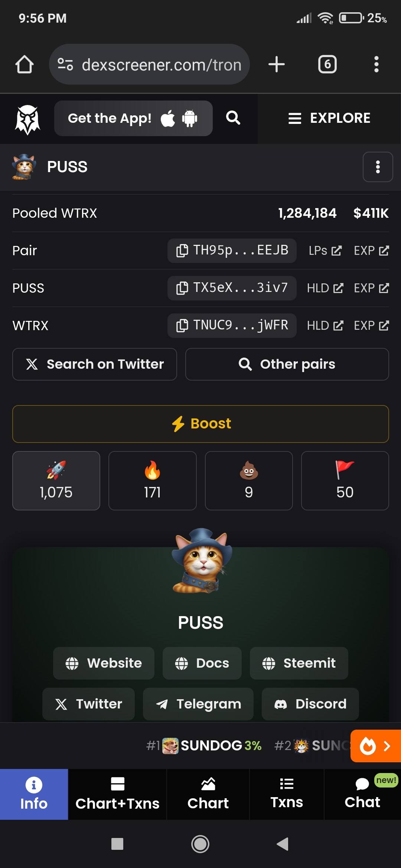Copy the TH95p...EEJB pair address
Screen dimensions: 401x868
coord(232,250)
